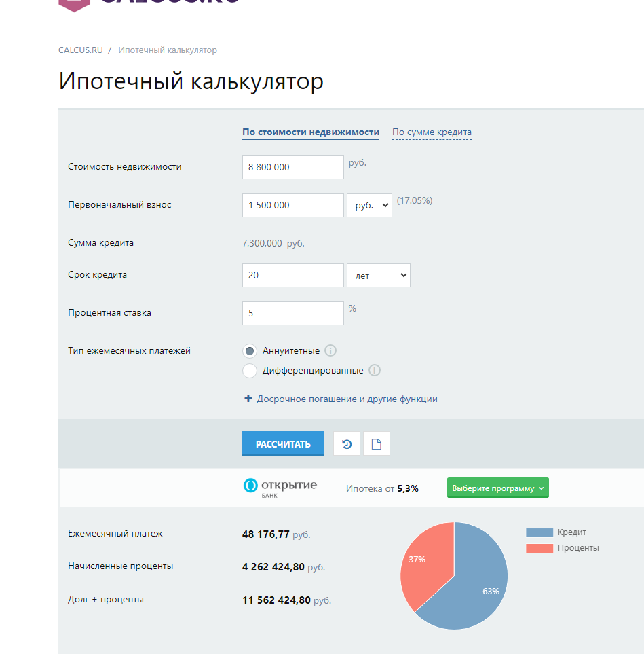Switch to По сумме кредита tab
This screenshot has height=654, width=644.
pyautogui.click(x=432, y=132)
